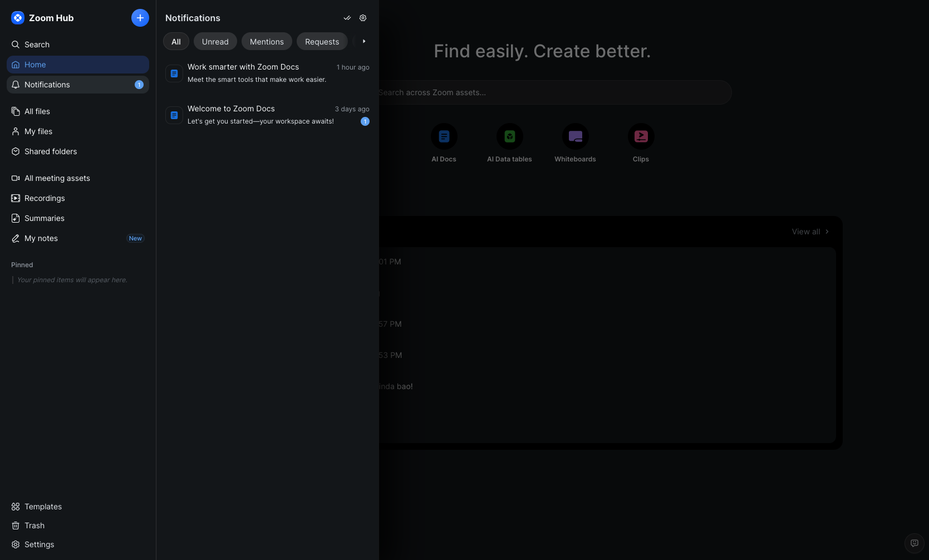The width and height of the screenshot is (929, 560).
Task: Open Settings in the sidebar
Action: click(78, 544)
